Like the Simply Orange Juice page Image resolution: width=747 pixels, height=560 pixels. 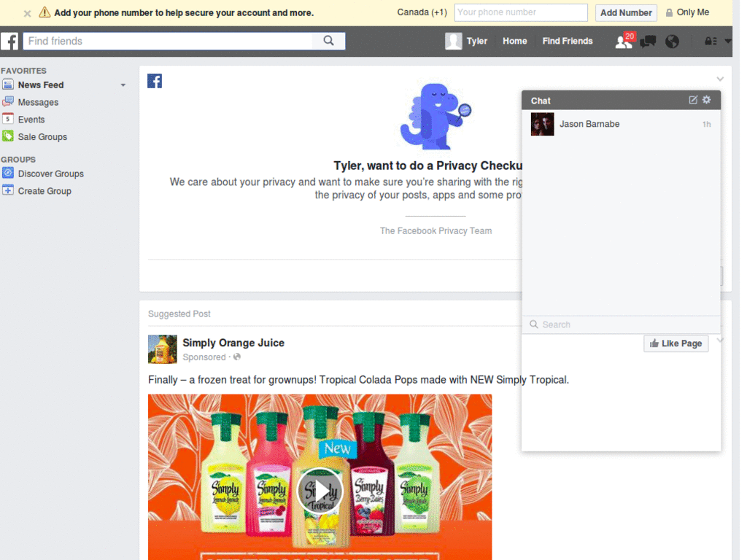[x=676, y=343]
